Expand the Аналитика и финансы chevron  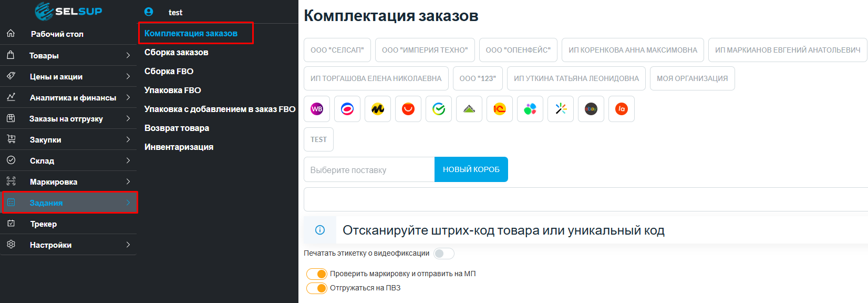click(x=128, y=97)
